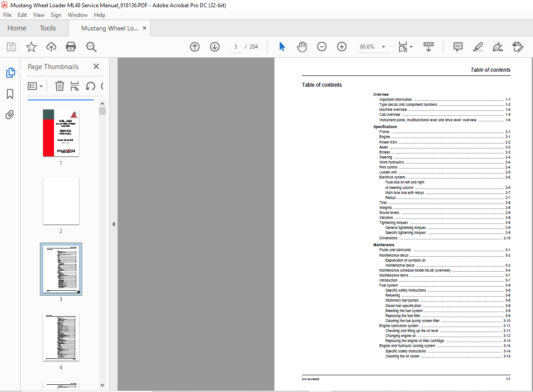Click 'Refueling' contents entry
This screenshot has height=392, width=533.
click(393, 295)
